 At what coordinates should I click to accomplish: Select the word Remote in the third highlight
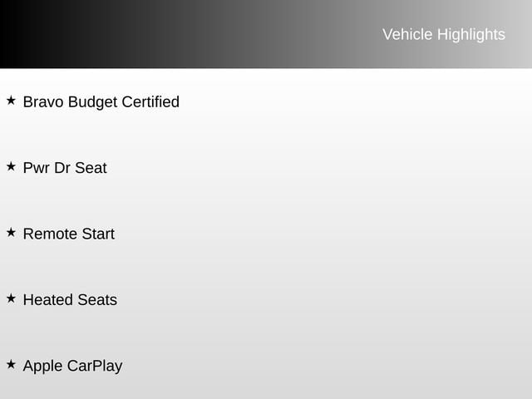click(50, 234)
